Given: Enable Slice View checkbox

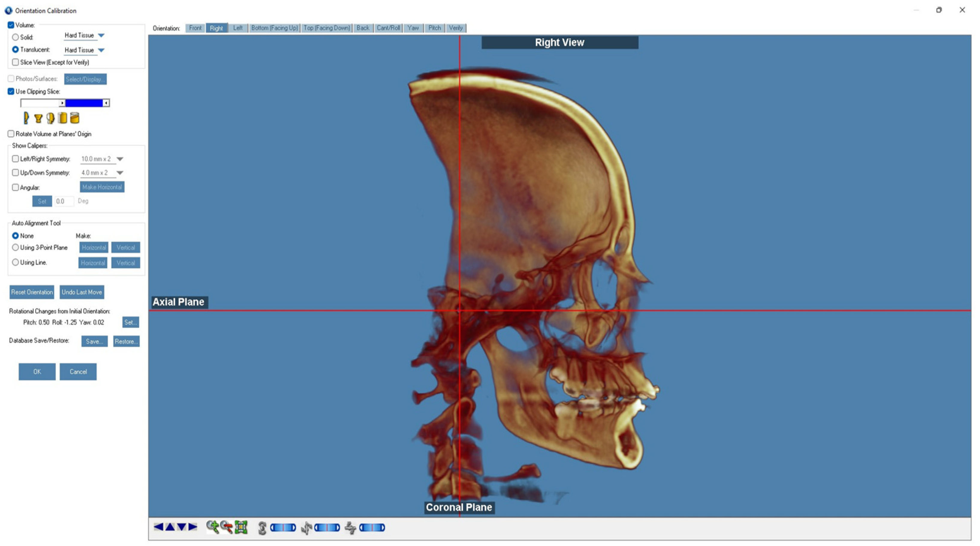Looking at the screenshot, I should click(x=15, y=62).
